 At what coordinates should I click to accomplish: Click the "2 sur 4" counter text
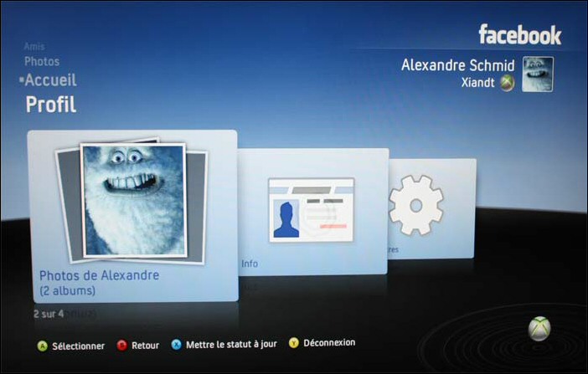(x=49, y=314)
